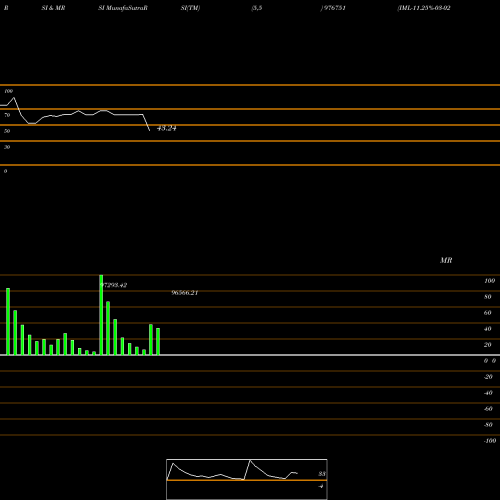Click the 97293.42 value label
Viewport: 500px width, 500px height.
coord(114,285)
